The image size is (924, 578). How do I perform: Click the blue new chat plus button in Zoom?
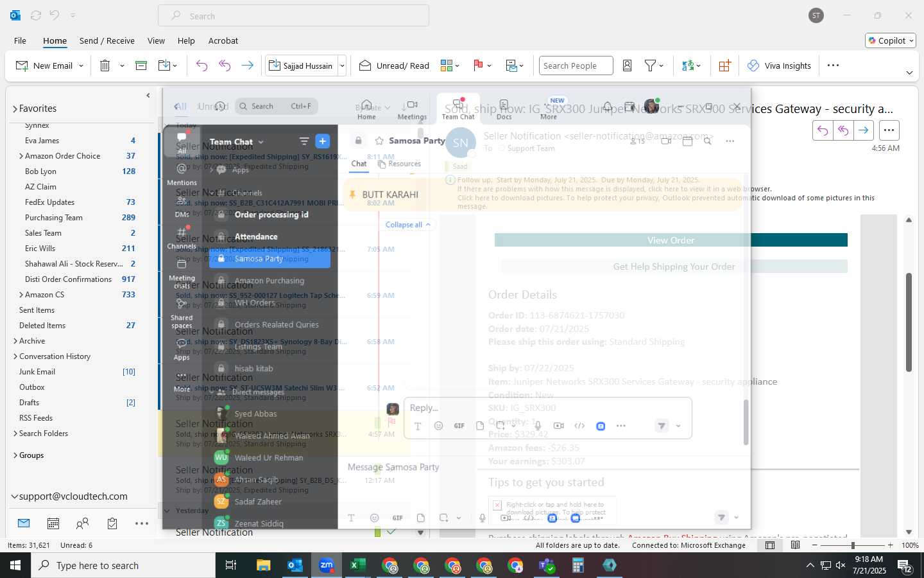coord(323,141)
